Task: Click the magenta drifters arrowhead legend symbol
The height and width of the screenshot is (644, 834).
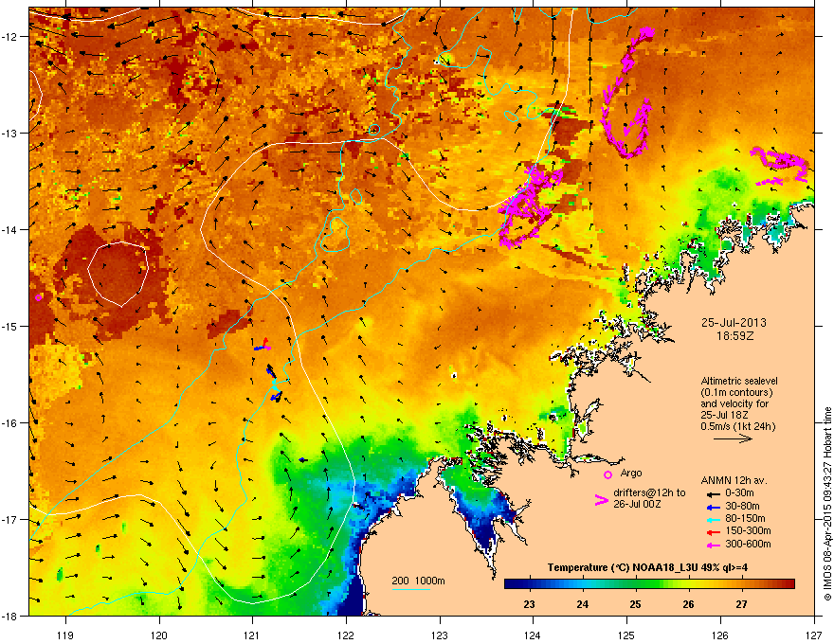Action: 601,500
